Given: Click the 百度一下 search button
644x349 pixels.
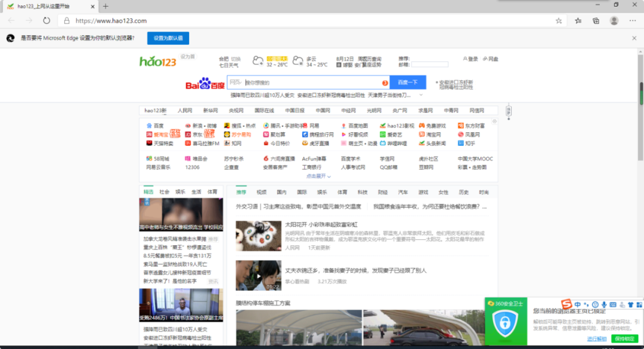Looking at the screenshot, I should click(407, 82).
